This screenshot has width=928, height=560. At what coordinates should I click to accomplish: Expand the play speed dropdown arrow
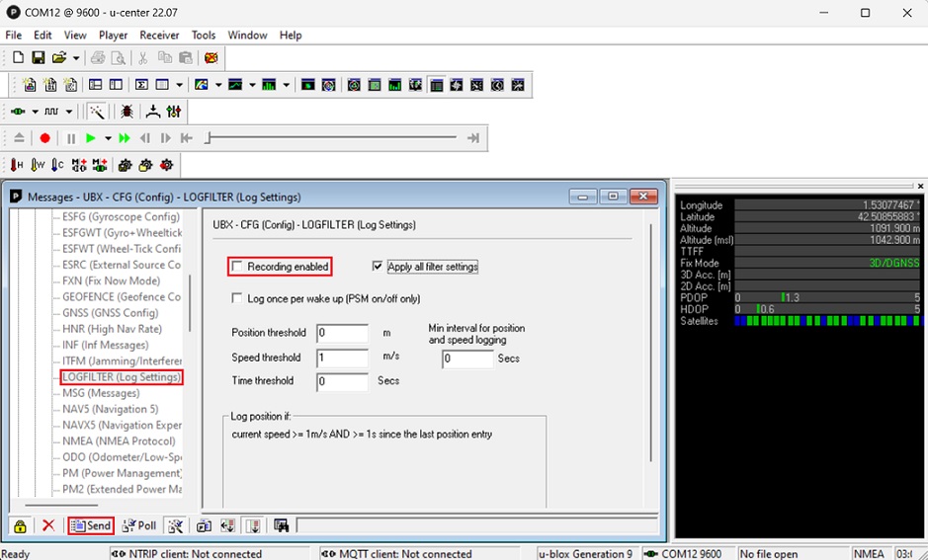click(108, 138)
